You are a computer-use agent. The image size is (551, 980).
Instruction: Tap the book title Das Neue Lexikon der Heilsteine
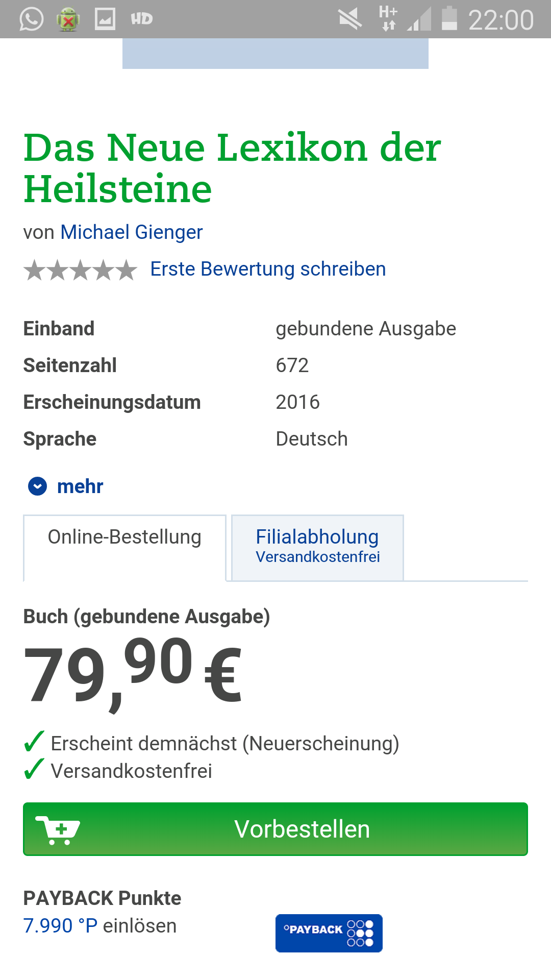232,168
